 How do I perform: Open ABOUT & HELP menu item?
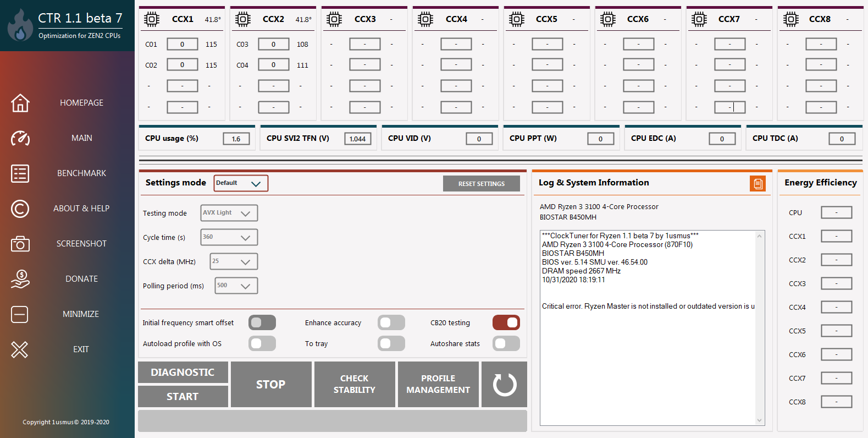tap(81, 209)
